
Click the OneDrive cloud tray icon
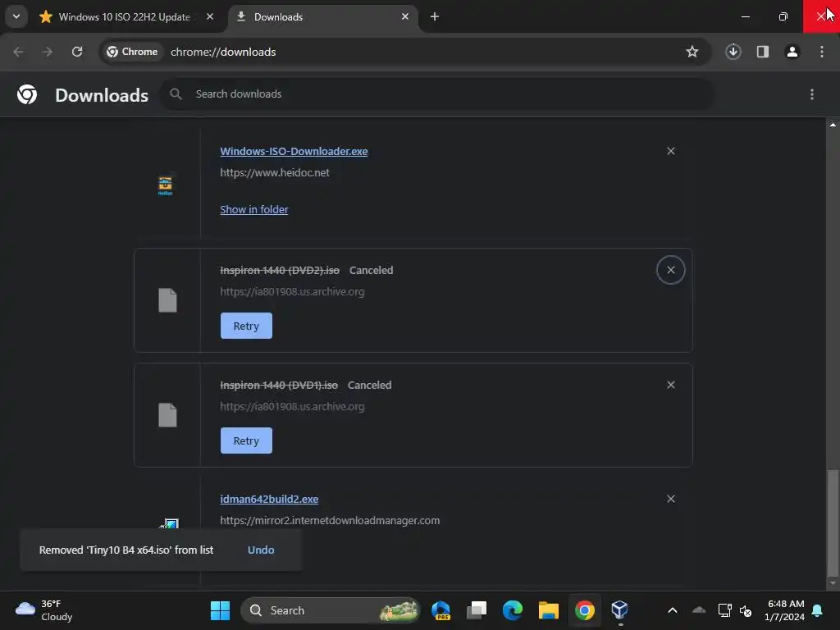[699, 610]
